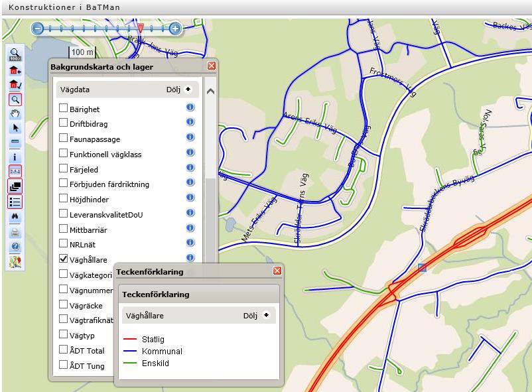This screenshot has width=532, height=392.
Task: Click the Kommunal legend entry
Action: pos(153,351)
